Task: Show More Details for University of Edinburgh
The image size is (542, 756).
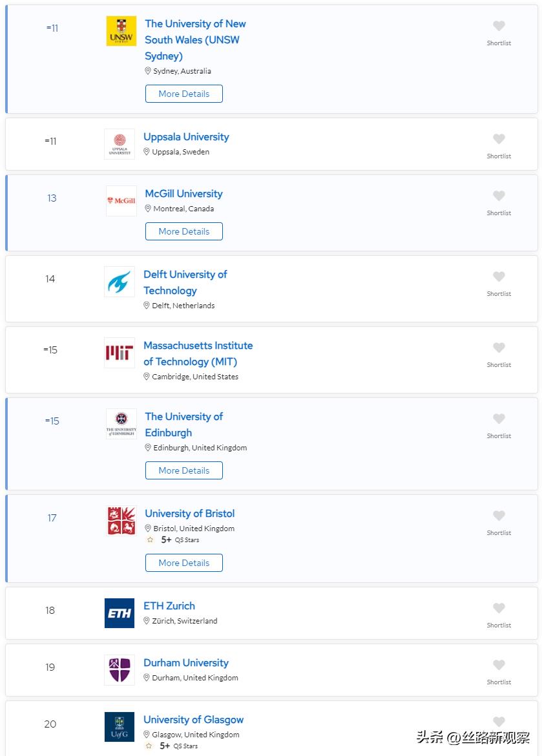Action: tap(184, 470)
